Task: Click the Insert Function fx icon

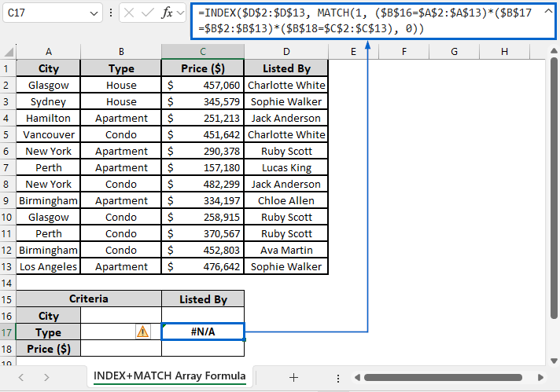Action: (167, 13)
